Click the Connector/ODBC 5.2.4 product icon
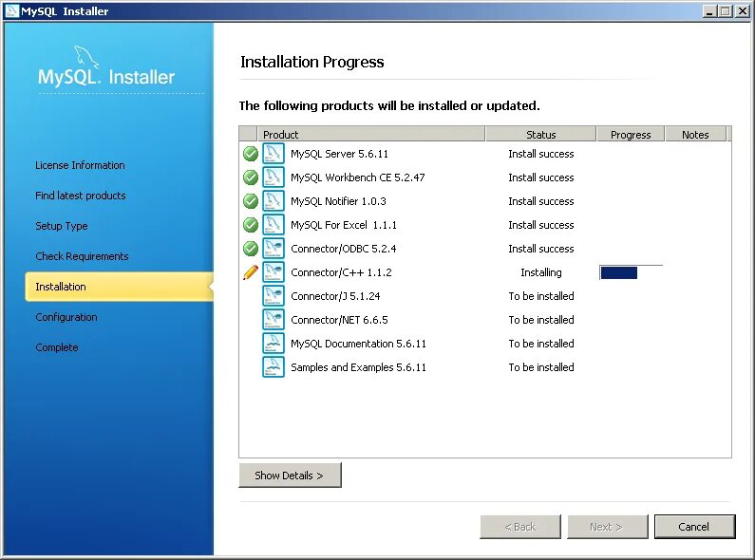 [273, 249]
